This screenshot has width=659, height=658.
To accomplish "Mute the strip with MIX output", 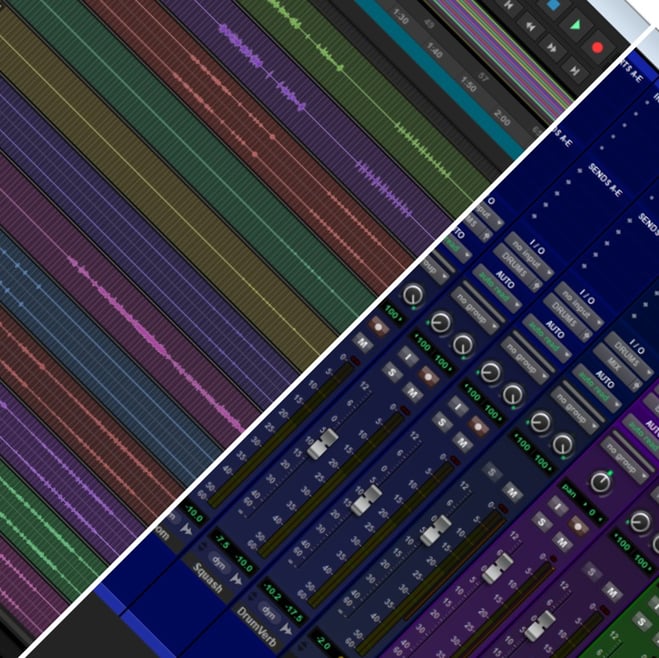I will click(x=511, y=492).
